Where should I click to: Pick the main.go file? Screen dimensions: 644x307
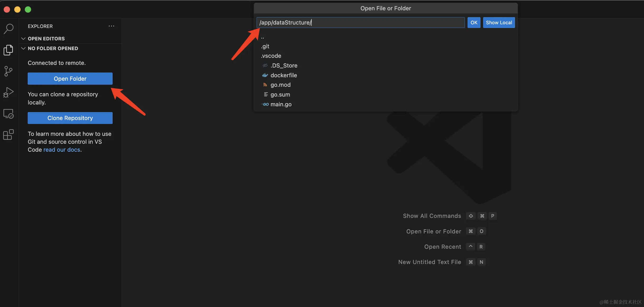click(281, 104)
